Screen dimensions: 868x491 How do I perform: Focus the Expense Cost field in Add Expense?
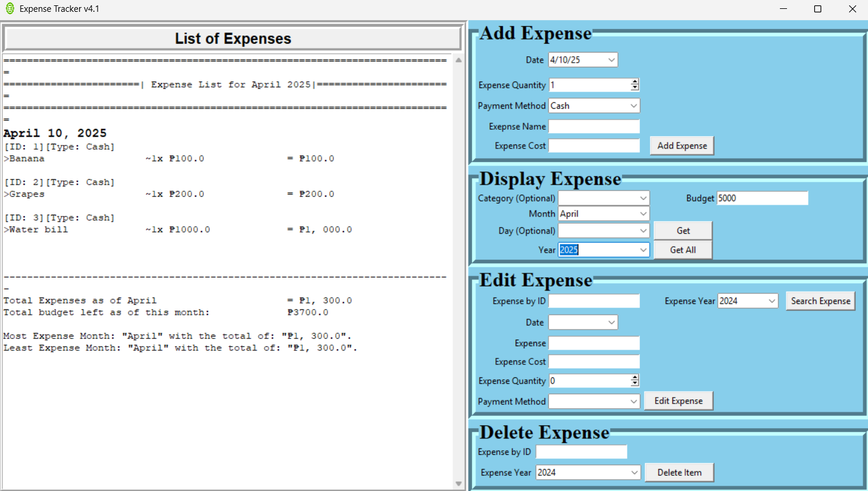(x=594, y=146)
